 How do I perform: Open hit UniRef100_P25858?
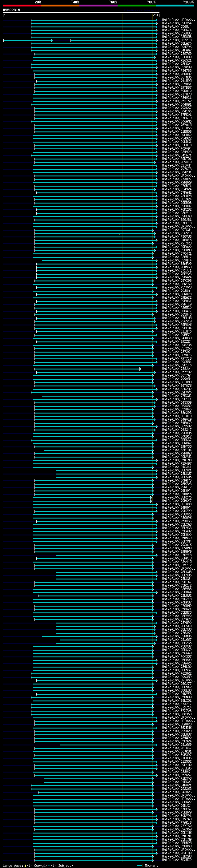[x=177, y=37]
